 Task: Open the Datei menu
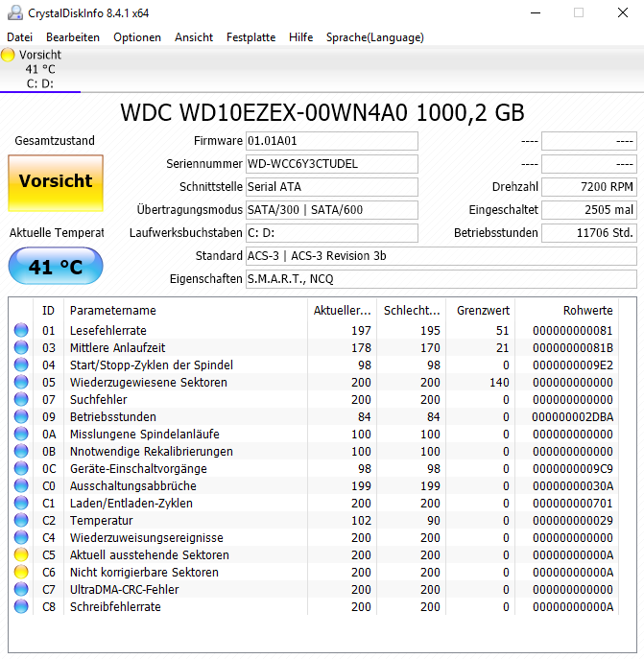[20, 37]
